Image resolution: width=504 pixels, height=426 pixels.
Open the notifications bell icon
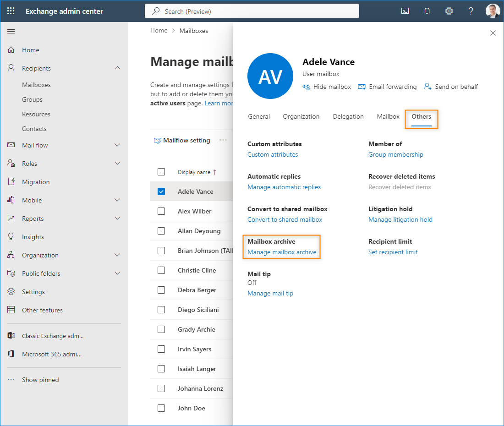point(427,11)
